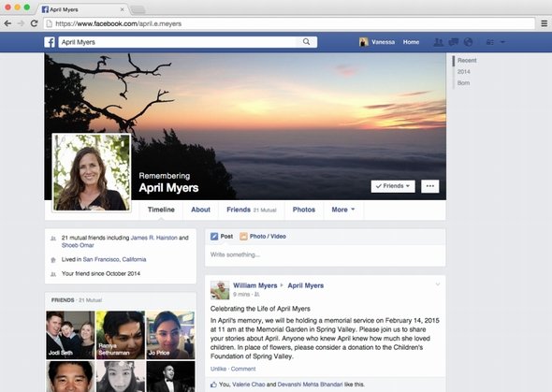Click the Write something text field

tap(326, 254)
